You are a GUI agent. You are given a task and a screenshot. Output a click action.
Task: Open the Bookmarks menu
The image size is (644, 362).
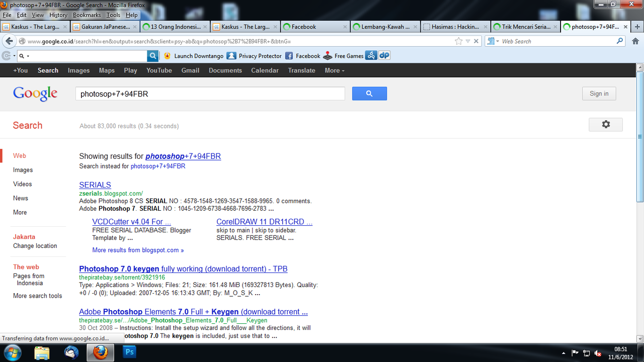pos(87,15)
